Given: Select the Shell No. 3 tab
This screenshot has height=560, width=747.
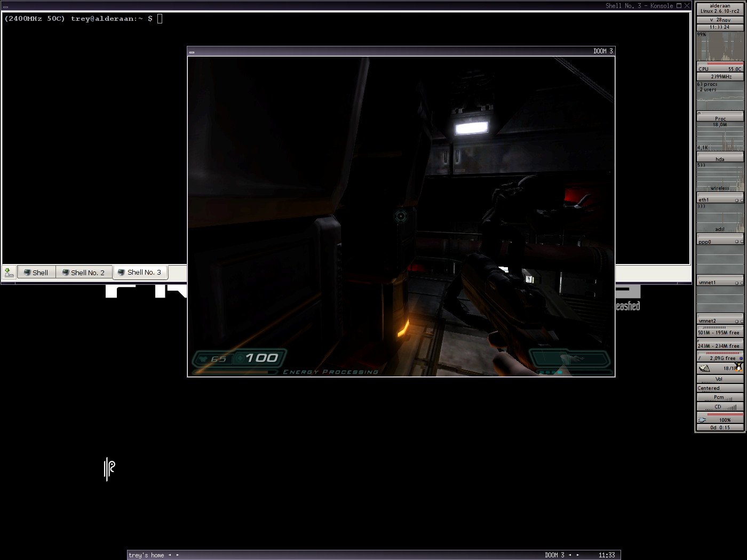Looking at the screenshot, I should pyautogui.click(x=140, y=272).
